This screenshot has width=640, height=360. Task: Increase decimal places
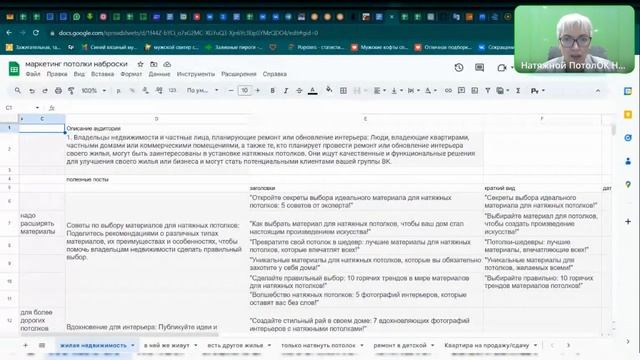point(159,91)
